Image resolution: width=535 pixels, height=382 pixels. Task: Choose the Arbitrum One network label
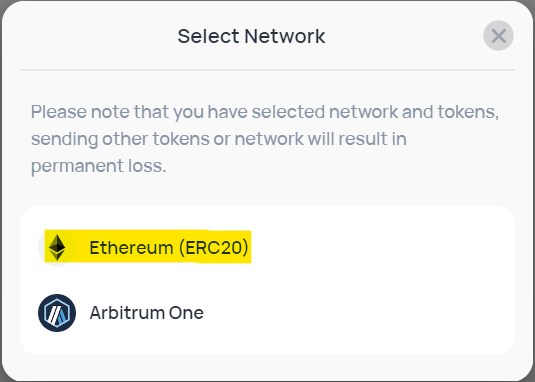tap(147, 313)
